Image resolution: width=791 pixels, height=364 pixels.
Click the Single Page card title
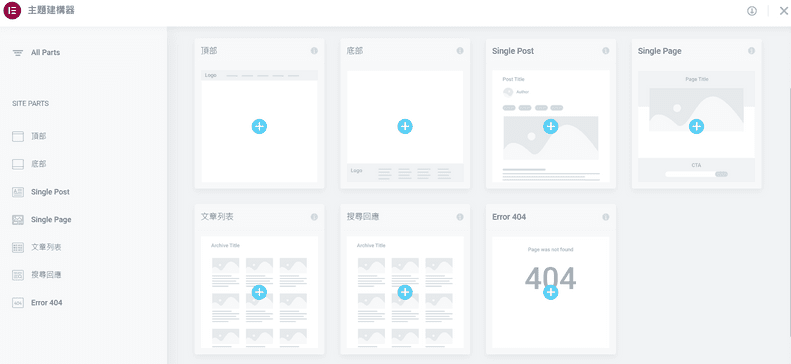pyautogui.click(x=660, y=51)
